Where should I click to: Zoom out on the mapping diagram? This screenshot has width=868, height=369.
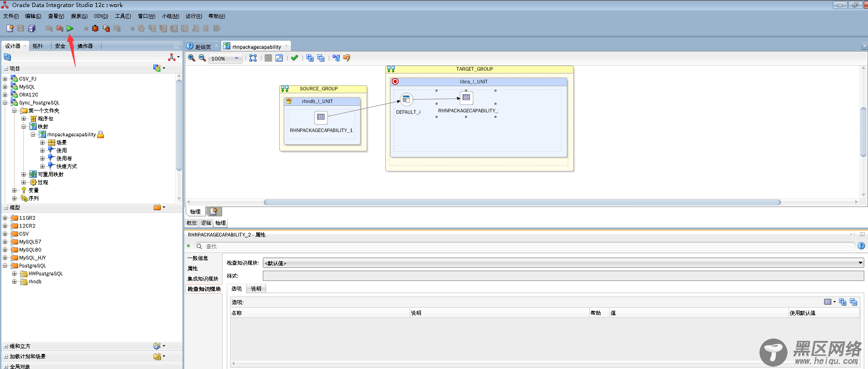pyautogui.click(x=203, y=58)
